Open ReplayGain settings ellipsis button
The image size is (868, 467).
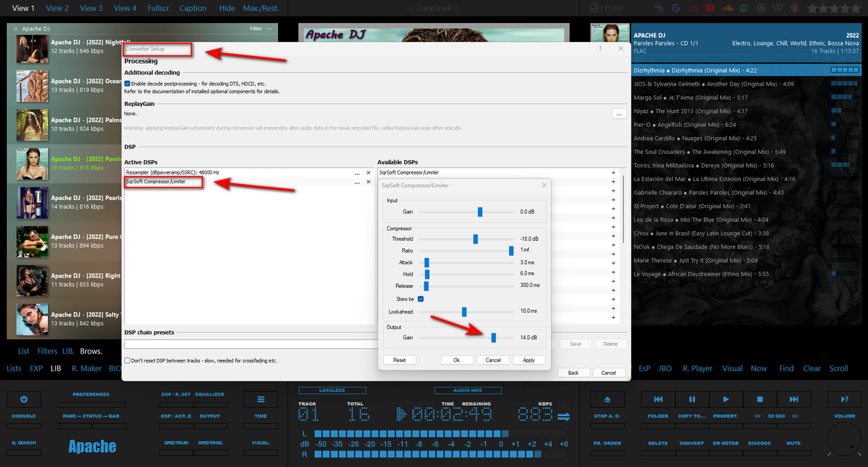[618, 114]
